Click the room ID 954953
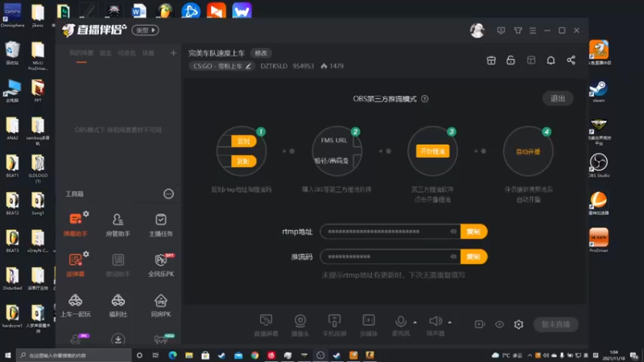This screenshot has width=644, height=362. 303,66
